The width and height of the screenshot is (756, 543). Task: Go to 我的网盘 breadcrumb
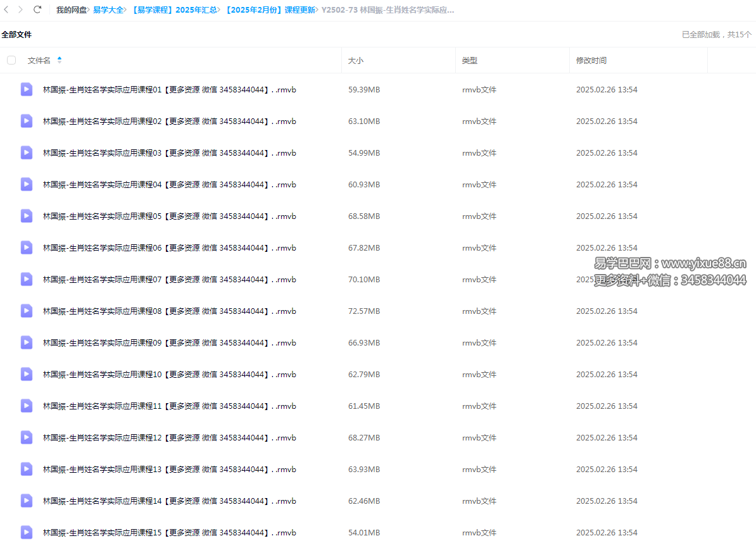[72, 10]
